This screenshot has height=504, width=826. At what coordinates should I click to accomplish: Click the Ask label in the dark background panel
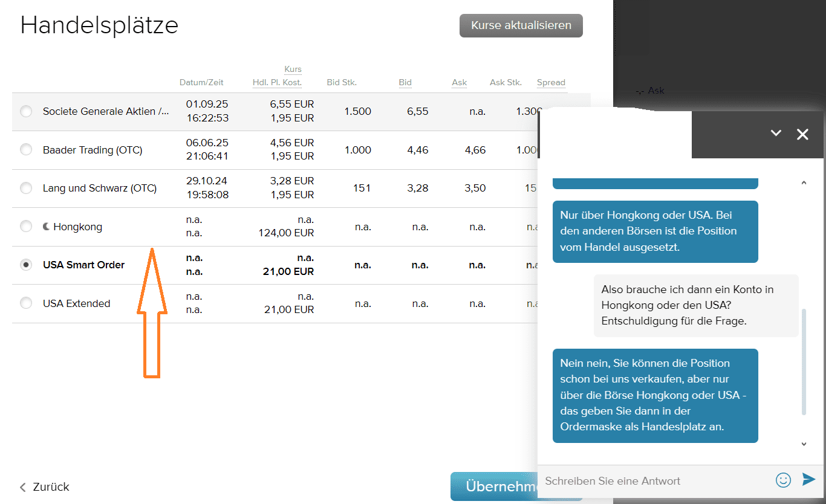pyautogui.click(x=656, y=90)
